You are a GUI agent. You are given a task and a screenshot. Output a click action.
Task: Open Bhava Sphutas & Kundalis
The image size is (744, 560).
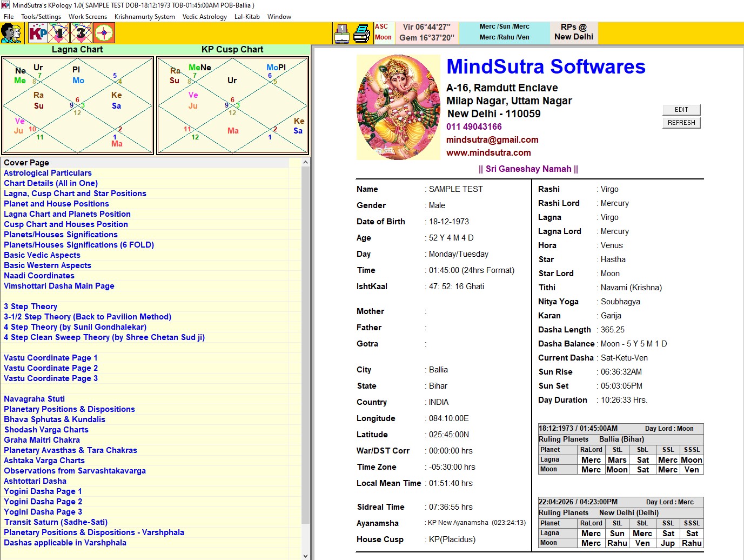(55, 419)
